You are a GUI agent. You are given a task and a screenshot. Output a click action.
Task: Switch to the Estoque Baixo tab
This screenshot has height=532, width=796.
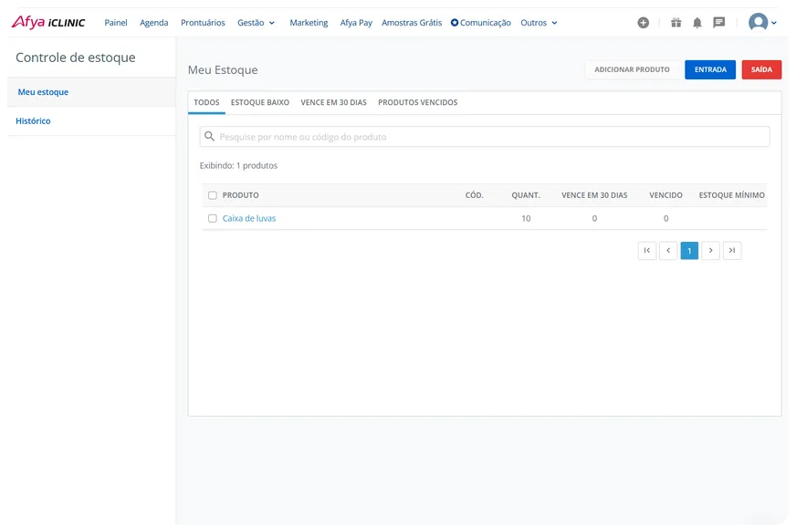point(260,102)
